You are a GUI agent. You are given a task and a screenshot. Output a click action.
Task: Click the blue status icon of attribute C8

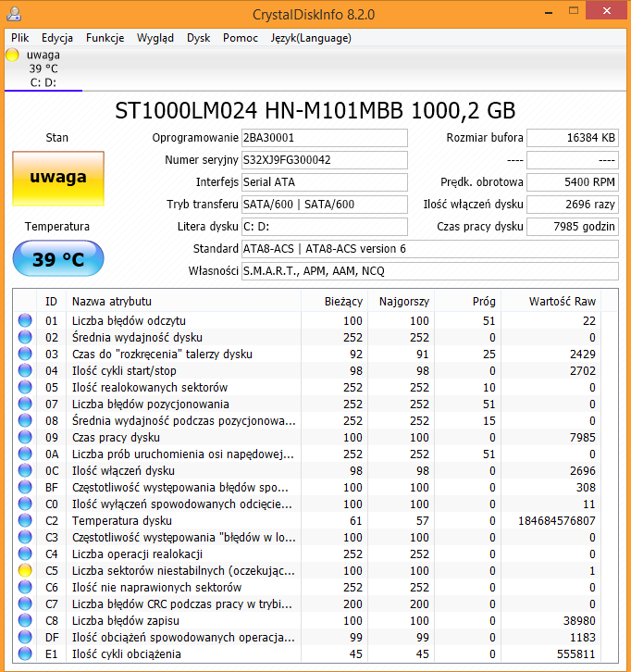(25, 620)
